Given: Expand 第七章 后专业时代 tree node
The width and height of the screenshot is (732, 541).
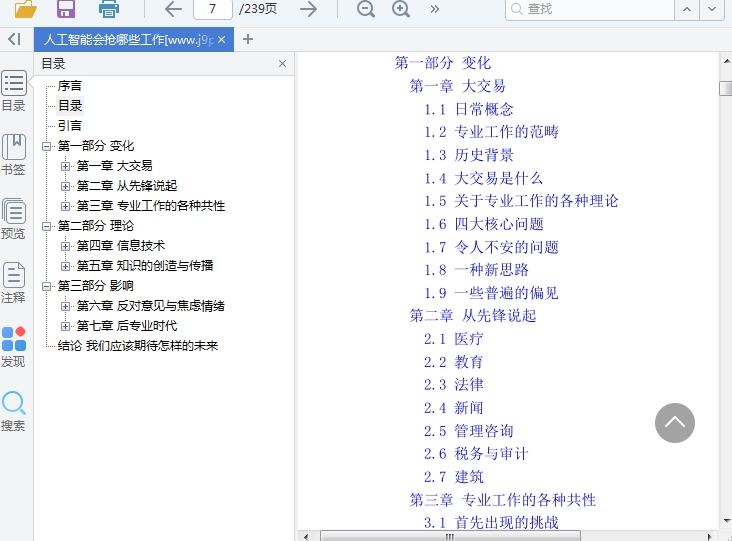Looking at the screenshot, I should 65,326.
